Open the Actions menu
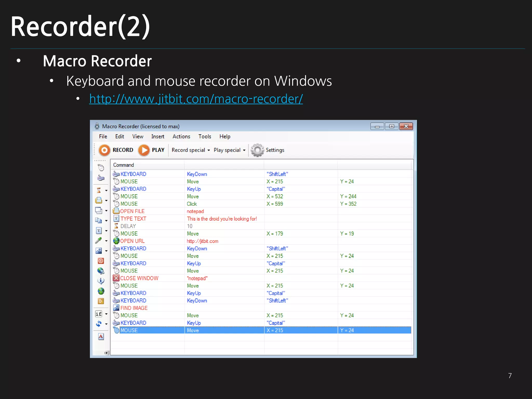Image resolution: width=532 pixels, height=399 pixels. 181,136
